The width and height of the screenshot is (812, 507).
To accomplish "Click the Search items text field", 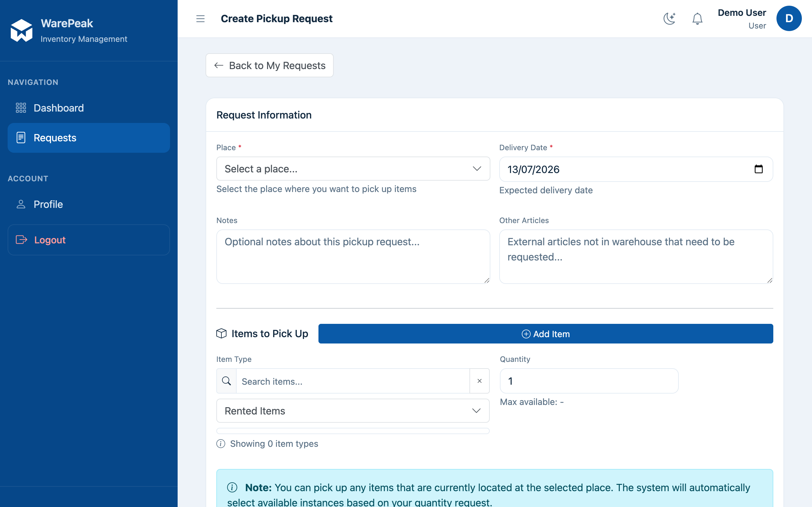I will pos(353,381).
